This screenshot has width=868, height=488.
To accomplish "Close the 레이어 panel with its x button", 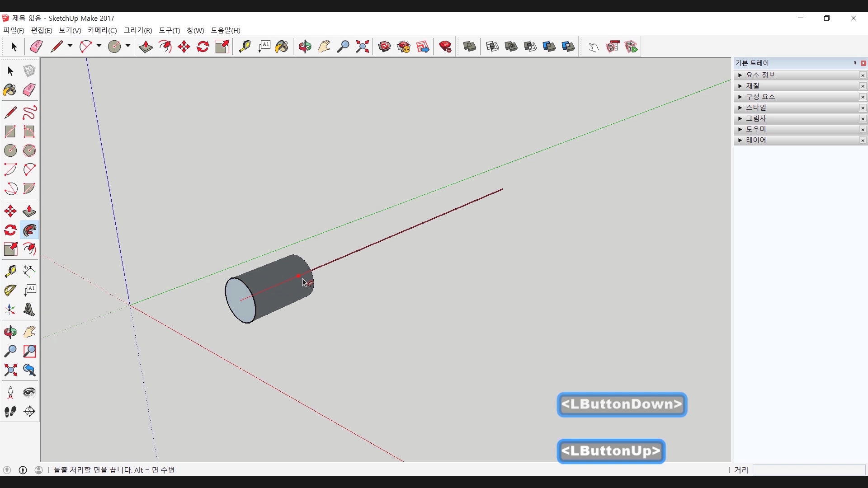I will pos(863,141).
